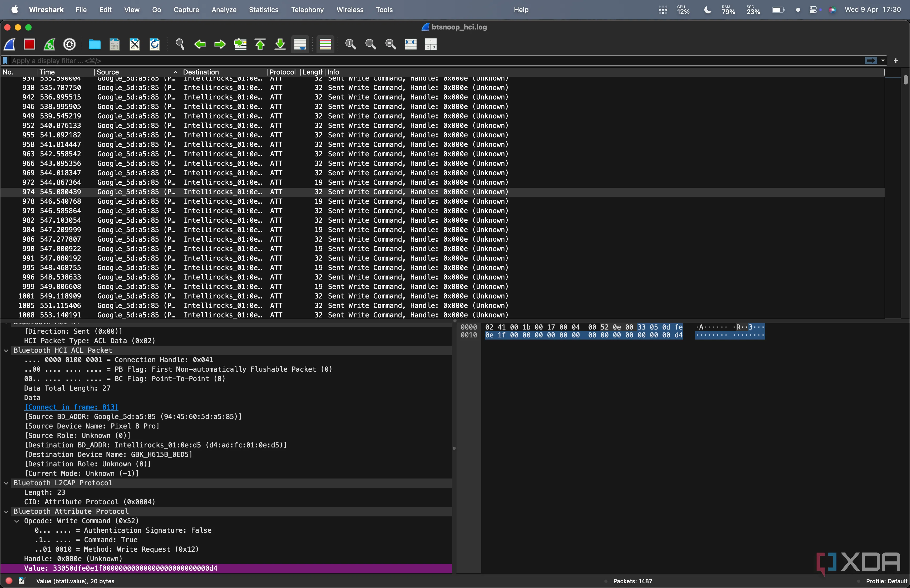Find a packet with magnifying glass icon
Viewport: 910px width, 588px height.
pos(180,44)
